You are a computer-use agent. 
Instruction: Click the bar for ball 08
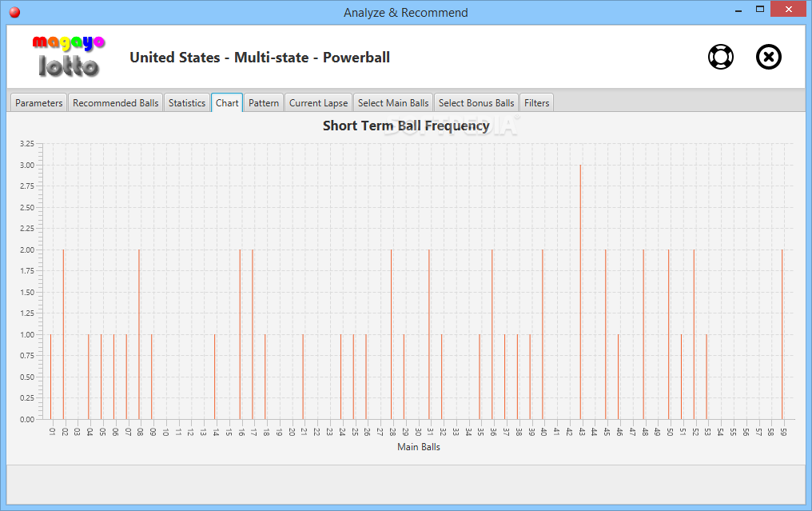tap(139, 334)
